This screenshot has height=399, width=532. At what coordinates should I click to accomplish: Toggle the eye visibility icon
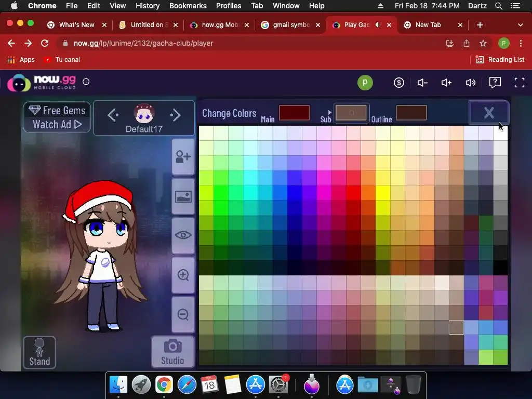click(x=183, y=235)
